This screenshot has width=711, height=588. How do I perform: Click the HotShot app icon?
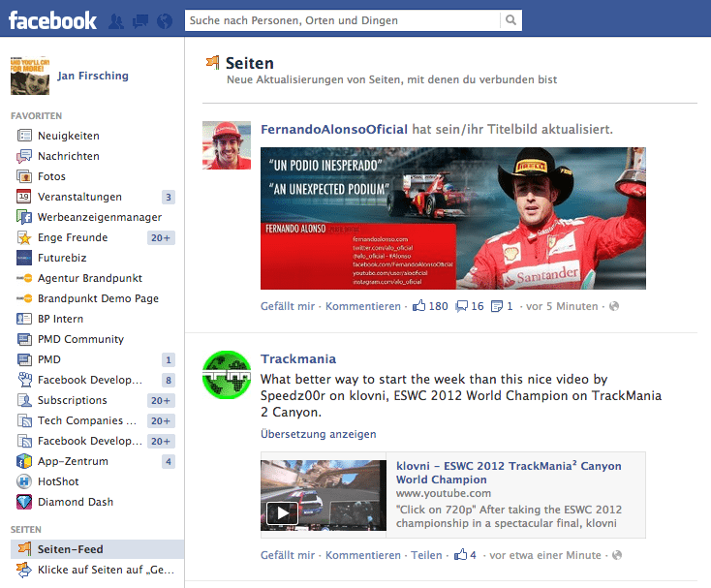coord(24,481)
